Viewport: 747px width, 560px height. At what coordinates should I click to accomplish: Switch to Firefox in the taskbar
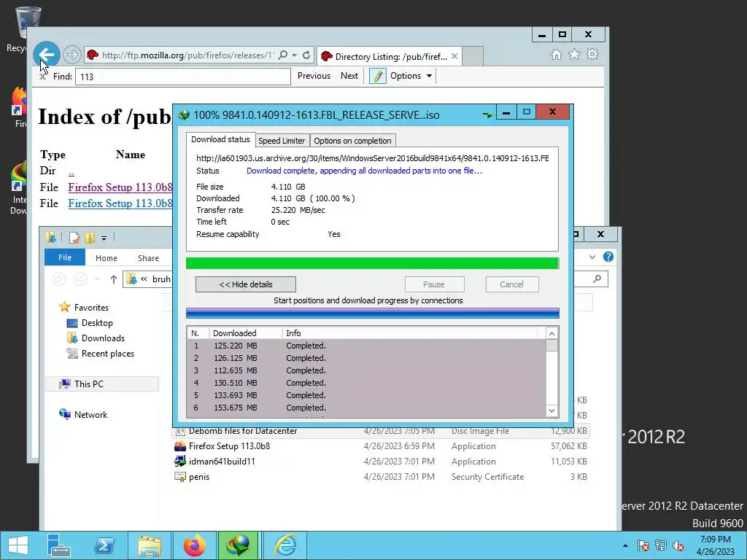(x=194, y=545)
